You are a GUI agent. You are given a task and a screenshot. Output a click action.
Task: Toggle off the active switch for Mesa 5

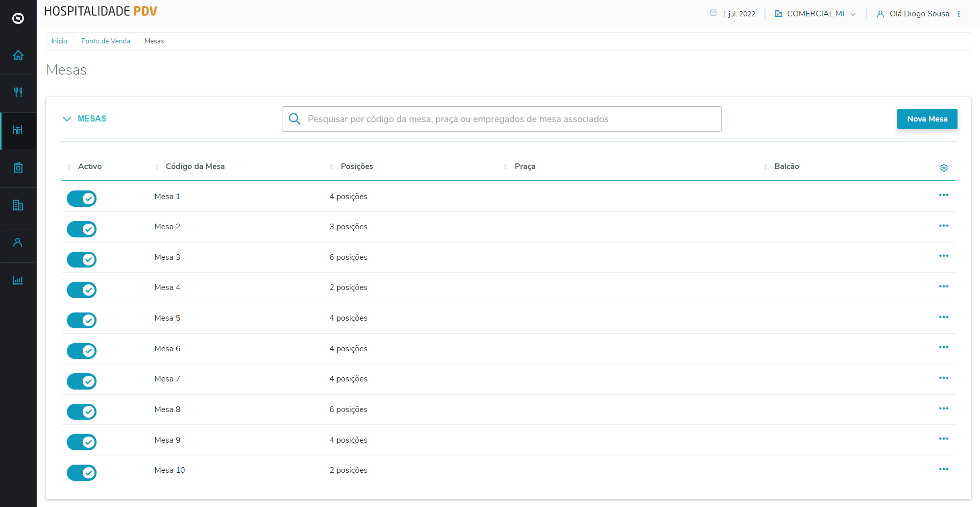(82, 320)
